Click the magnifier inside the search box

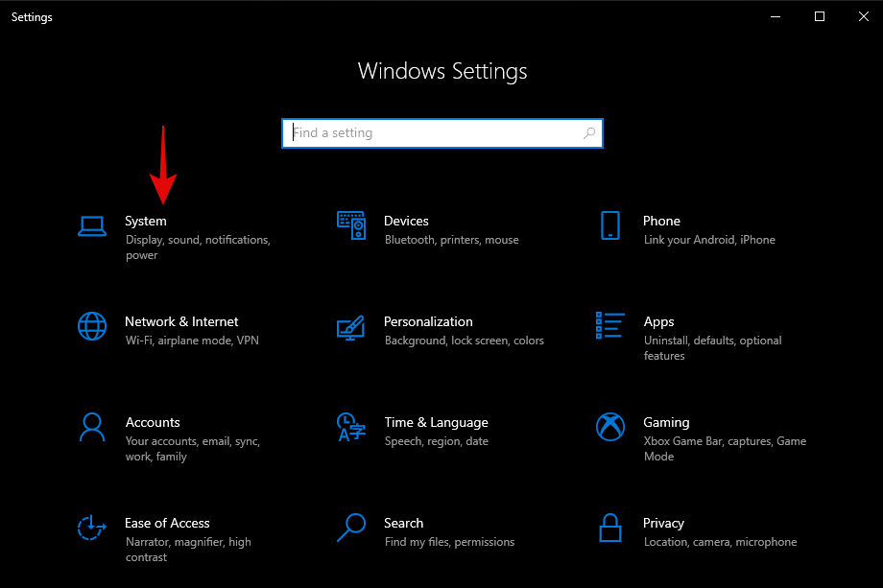tap(589, 133)
